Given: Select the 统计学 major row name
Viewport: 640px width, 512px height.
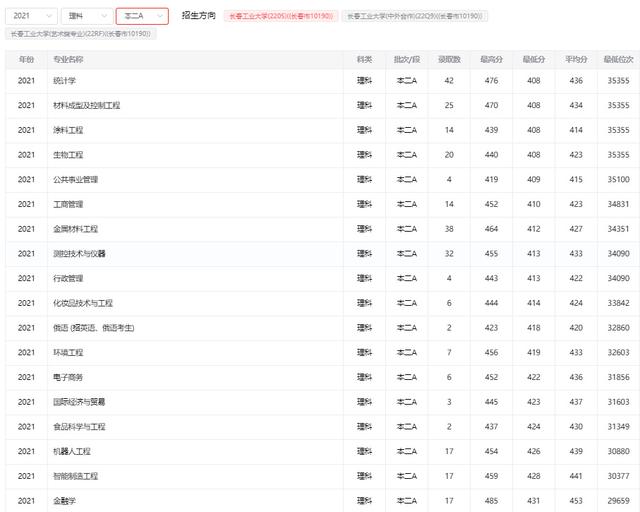Looking at the screenshot, I should [x=64, y=81].
